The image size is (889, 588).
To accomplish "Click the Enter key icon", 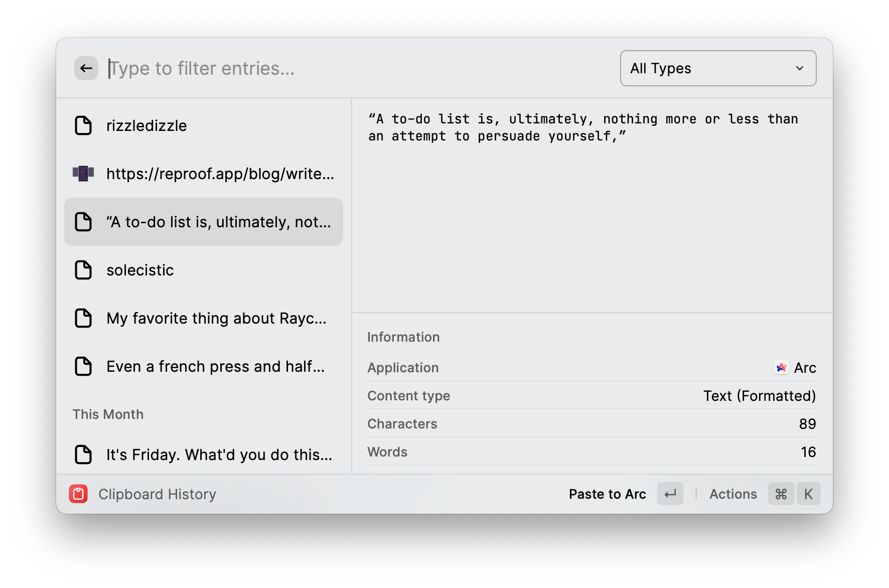I will 670,494.
